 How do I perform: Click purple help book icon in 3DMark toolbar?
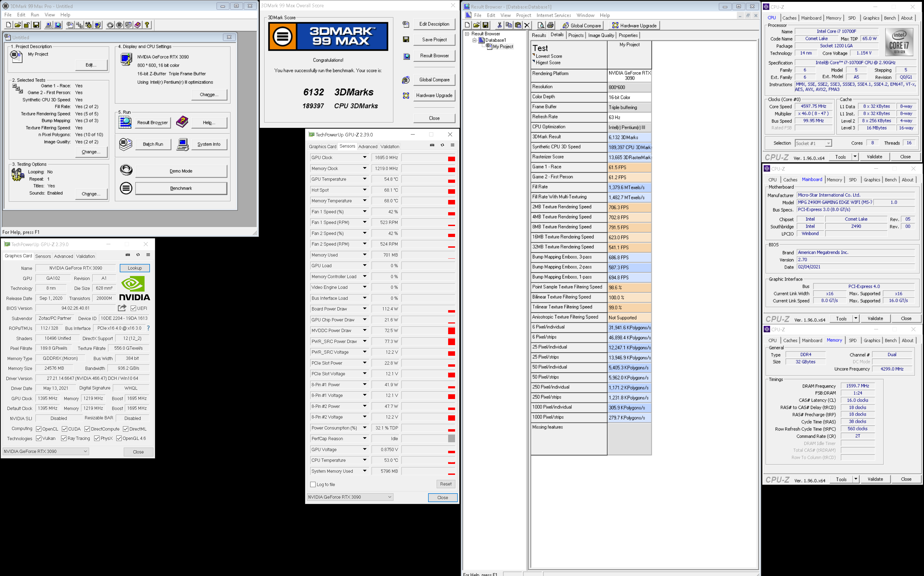pyautogui.click(x=138, y=25)
